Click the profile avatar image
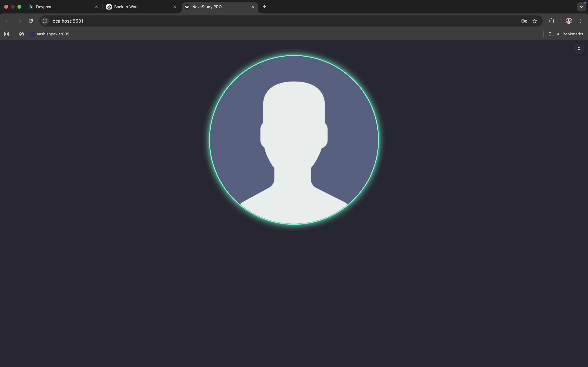 294,140
